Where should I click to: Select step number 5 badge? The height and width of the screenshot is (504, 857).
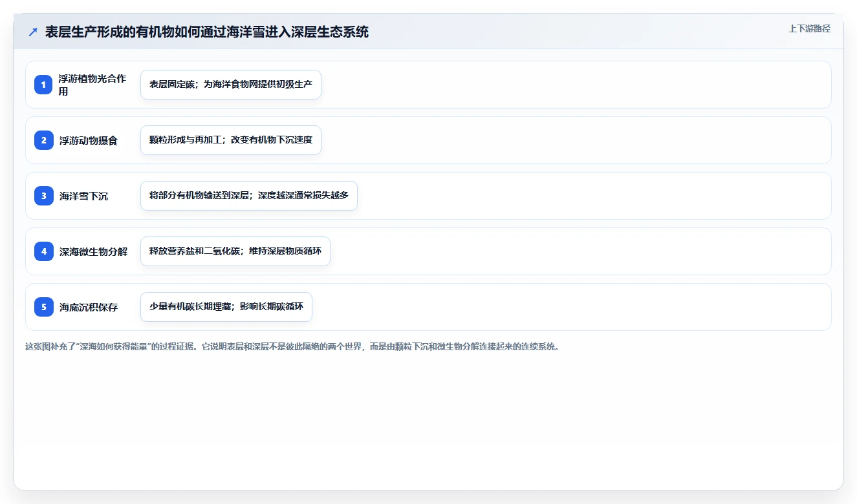coord(44,307)
